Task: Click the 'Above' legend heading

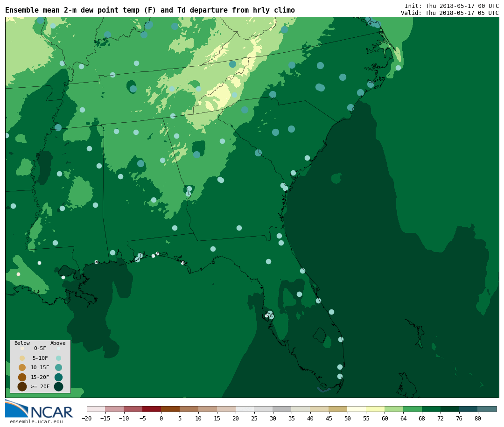Action: click(x=58, y=343)
